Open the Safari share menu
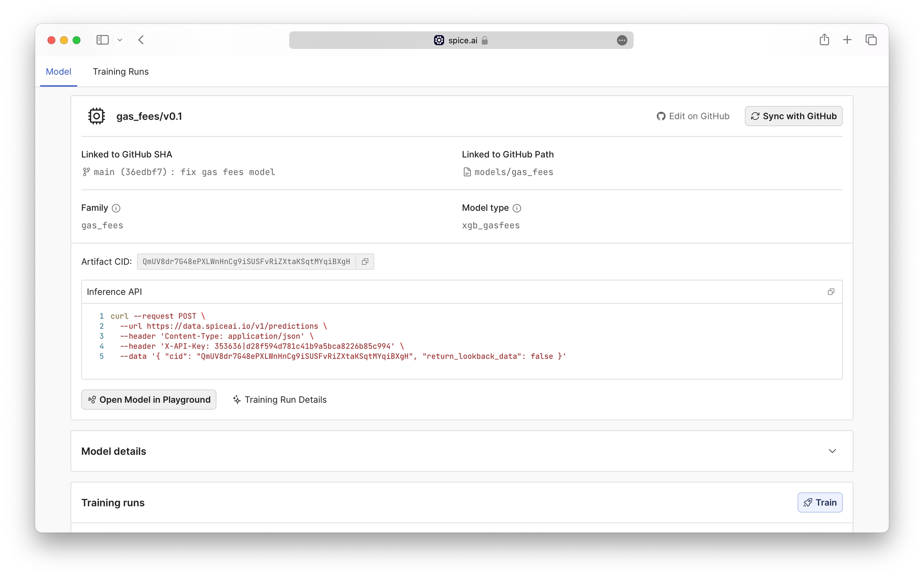The height and width of the screenshot is (579, 924). click(824, 40)
